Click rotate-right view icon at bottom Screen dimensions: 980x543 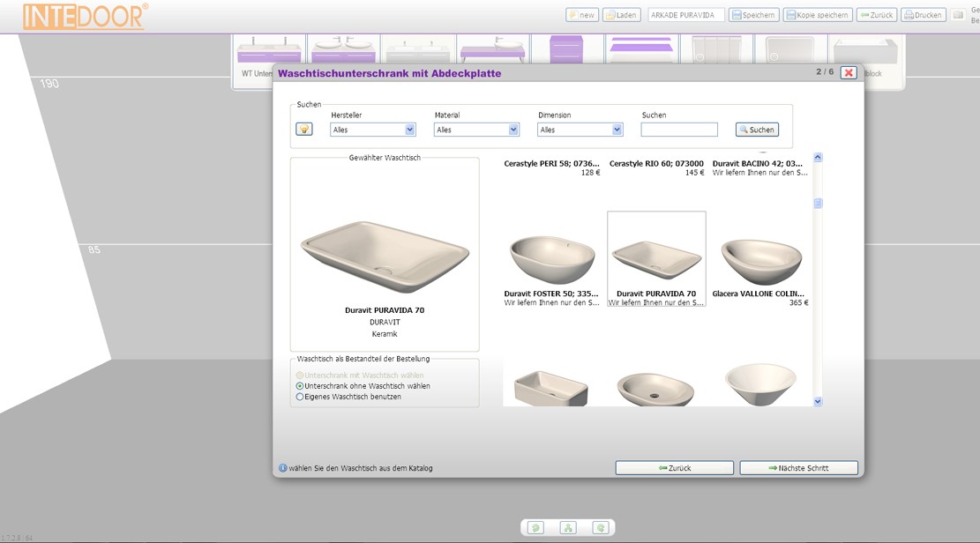pos(601,528)
